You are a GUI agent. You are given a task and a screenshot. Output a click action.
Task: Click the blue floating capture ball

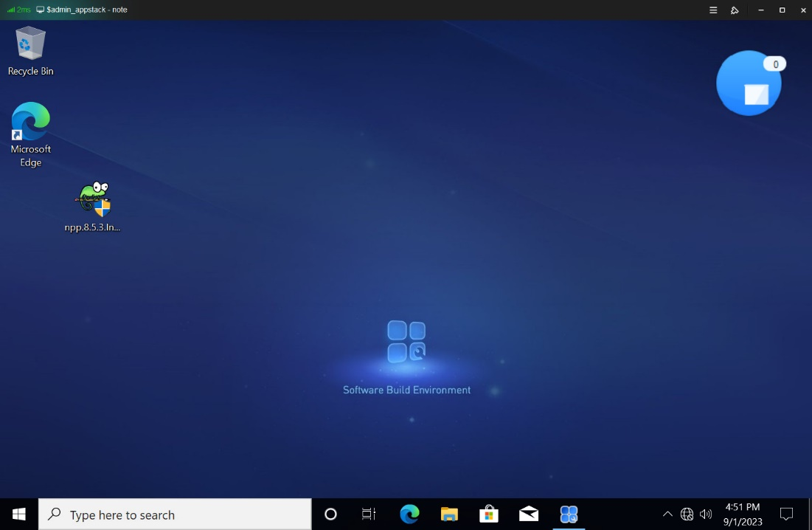tap(749, 83)
